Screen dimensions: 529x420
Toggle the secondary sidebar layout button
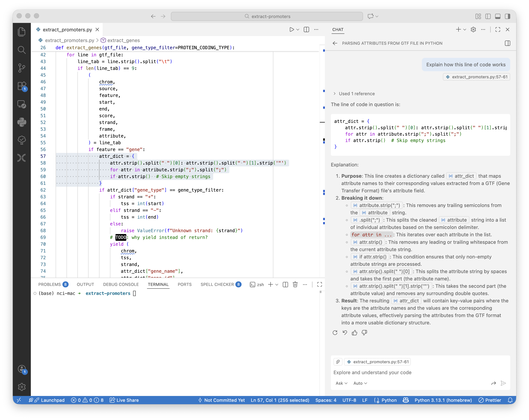click(508, 16)
